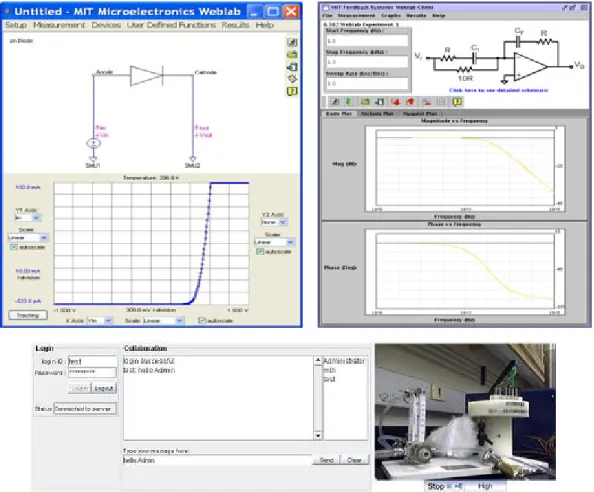Open Y2 Scale Linear dropdown
Viewport: 594px width, 492px height.
tap(274, 242)
